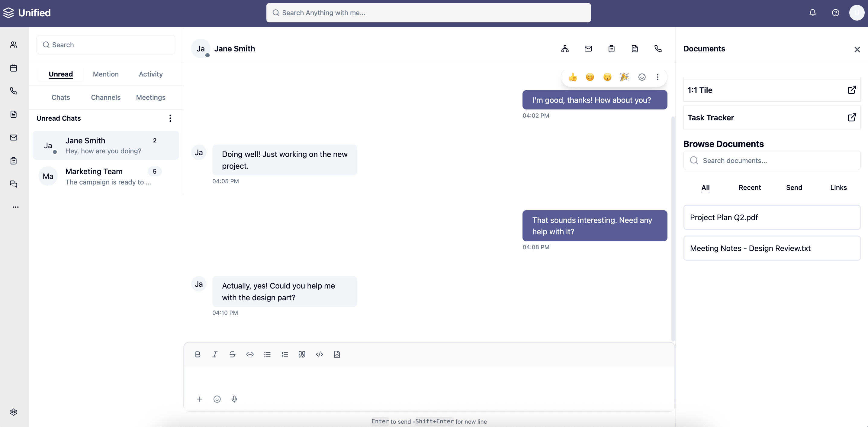Viewport: 868px width, 427px height.
Task: Start voice input with the microphone icon
Action: click(235, 399)
